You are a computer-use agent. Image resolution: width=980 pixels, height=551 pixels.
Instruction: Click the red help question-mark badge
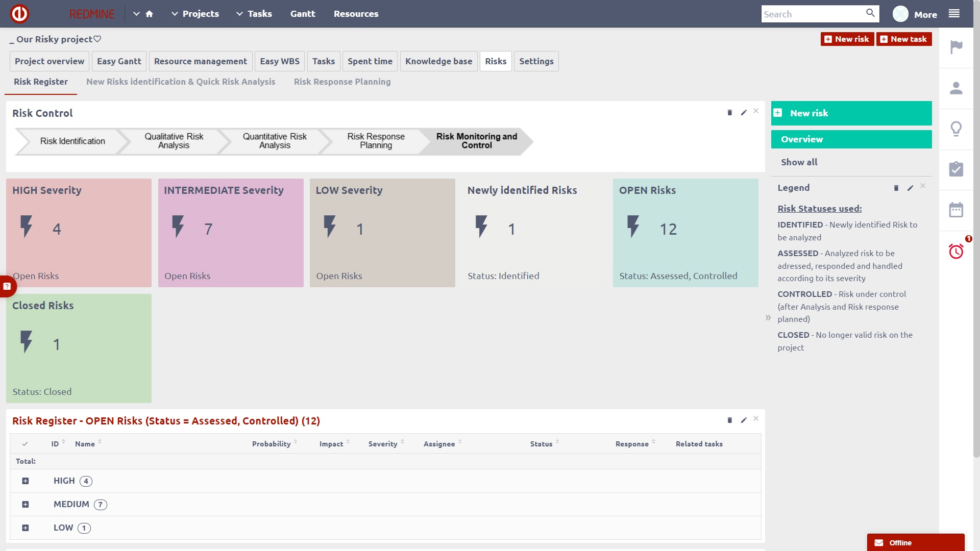(x=7, y=287)
